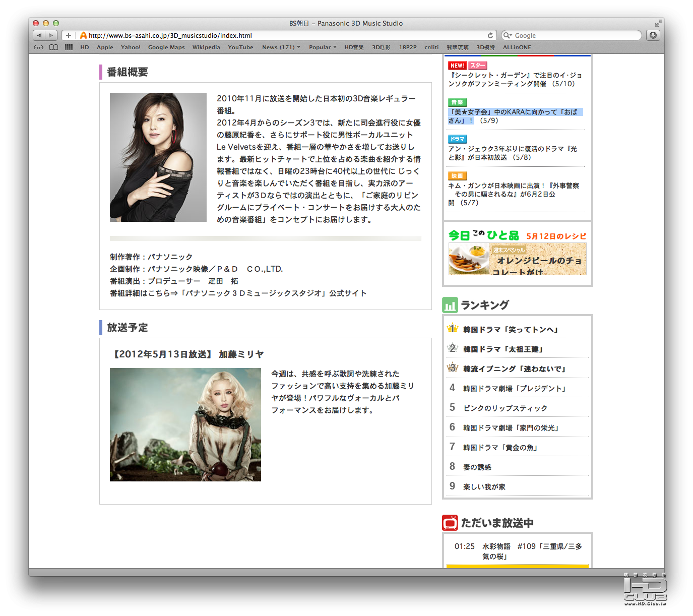The height and width of the screenshot is (616, 693).
Task: Open the Yahoo! bookmark
Action: pyautogui.click(x=131, y=47)
